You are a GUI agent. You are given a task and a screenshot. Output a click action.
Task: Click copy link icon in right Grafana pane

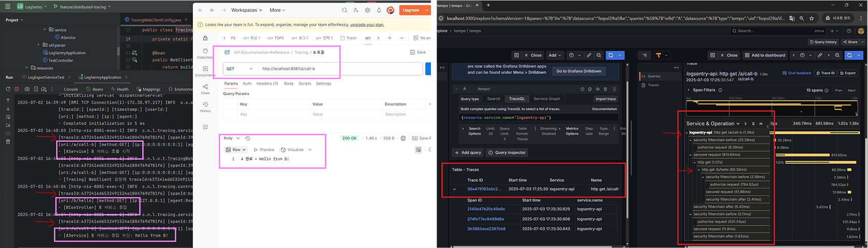[820, 55]
